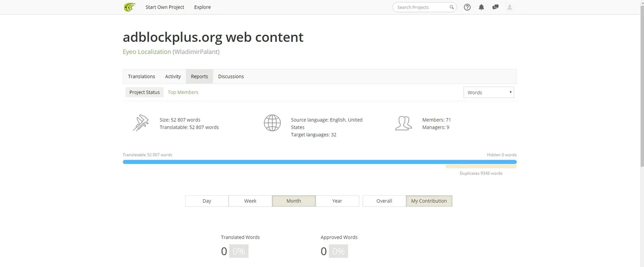
Task: Click the (WladimirPalant) username text
Action: [x=196, y=51]
